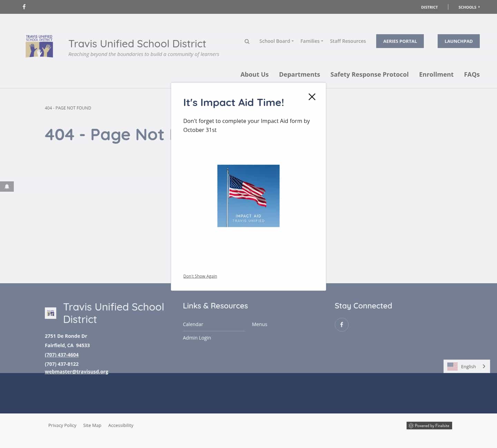Viewport: 497px width, 448px height.
Task: Click the footer district logo icon
Action: [50, 313]
